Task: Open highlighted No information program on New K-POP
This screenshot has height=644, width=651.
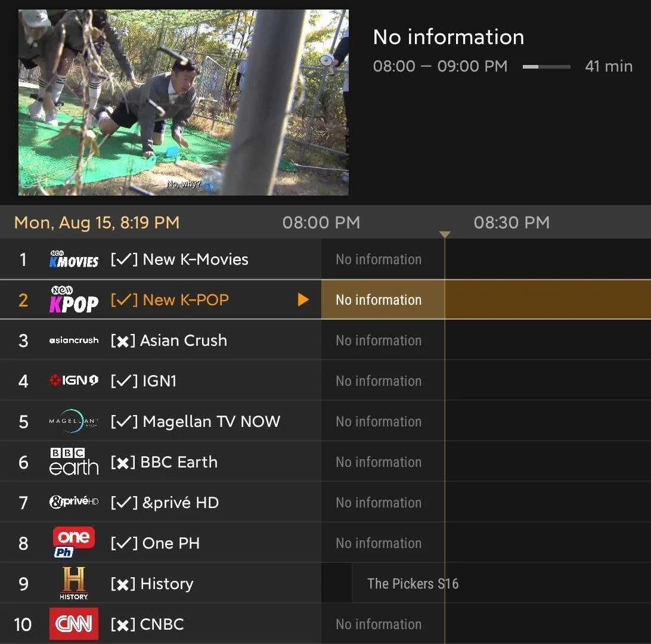Action: point(486,299)
